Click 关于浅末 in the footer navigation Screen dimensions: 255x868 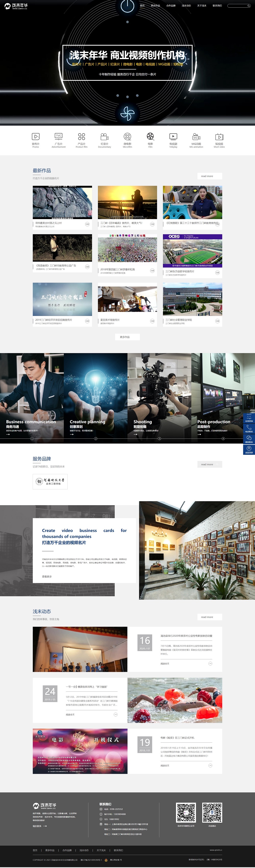(x=101, y=850)
